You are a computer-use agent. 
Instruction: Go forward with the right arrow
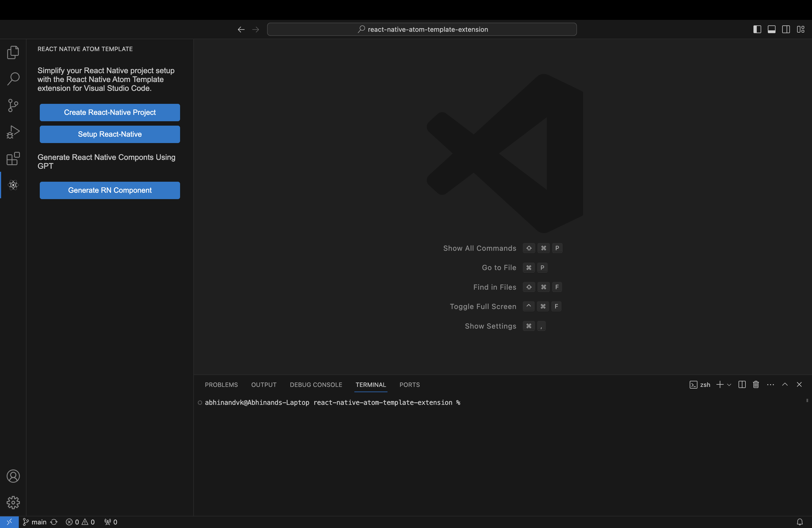point(255,29)
